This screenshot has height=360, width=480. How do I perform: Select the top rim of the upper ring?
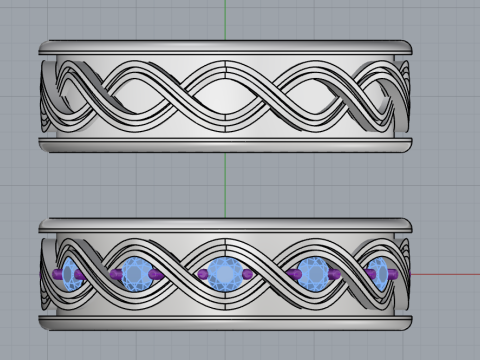(225, 48)
